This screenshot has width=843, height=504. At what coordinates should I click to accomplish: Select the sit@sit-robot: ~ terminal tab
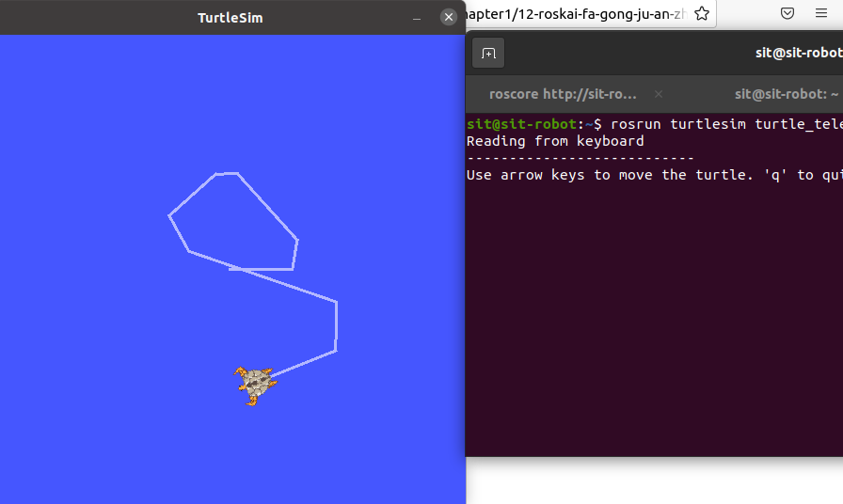pyautogui.click(x=786, y=94)
